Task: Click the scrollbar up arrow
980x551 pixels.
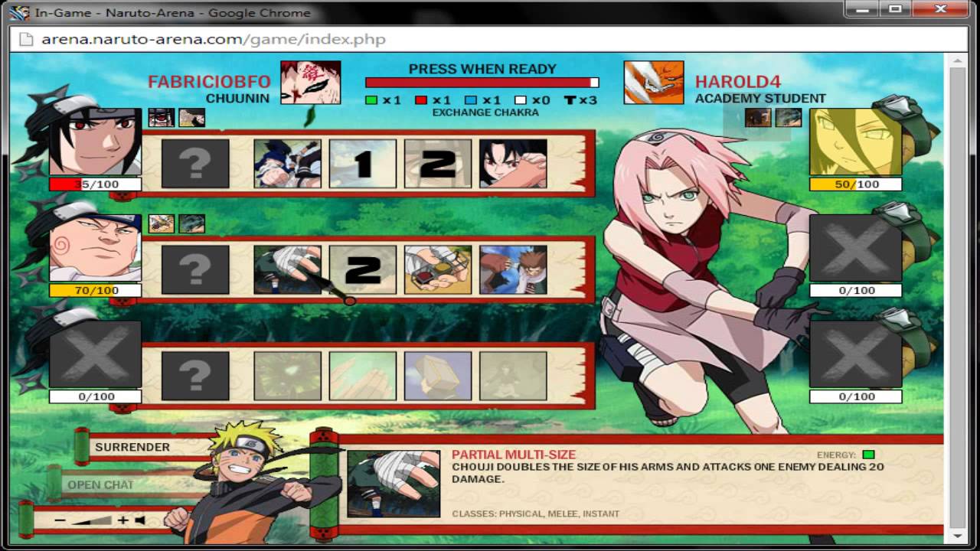Action: 957,61
